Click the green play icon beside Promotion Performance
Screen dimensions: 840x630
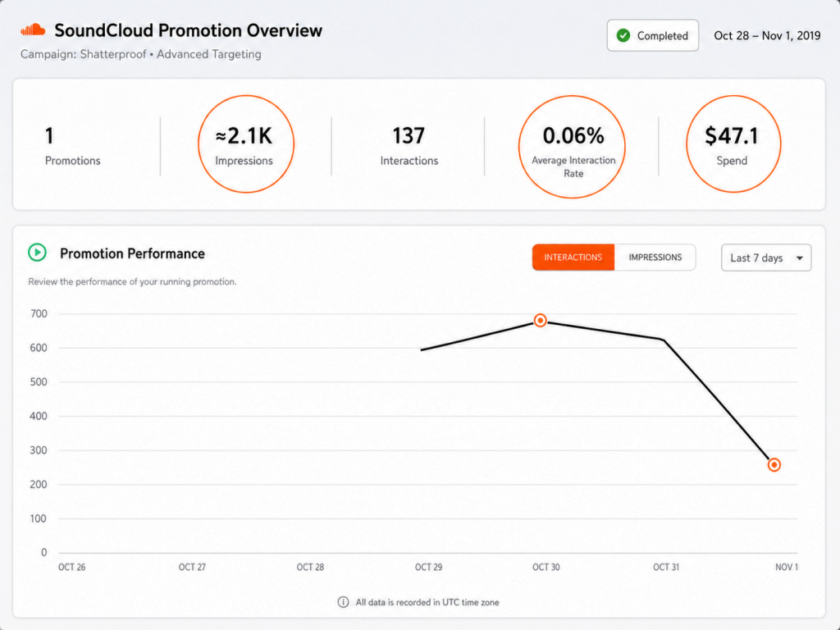38,253
